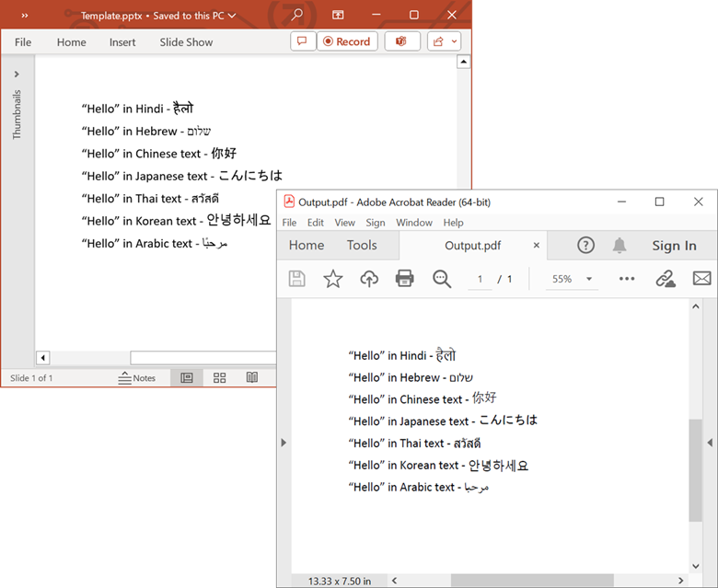
Task: Click the Hindi hello line in PowerPoint slide
Action: click(137, 109)
